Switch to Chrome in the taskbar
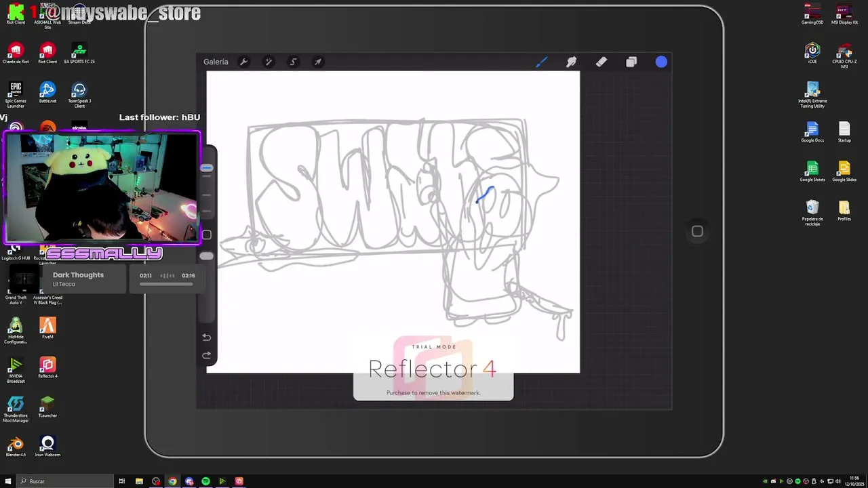This screenshot has width=868, height=488. (172, 481)
